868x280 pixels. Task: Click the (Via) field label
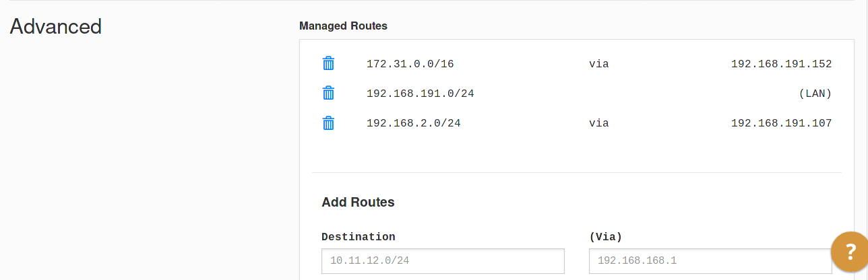pos(605,237)
